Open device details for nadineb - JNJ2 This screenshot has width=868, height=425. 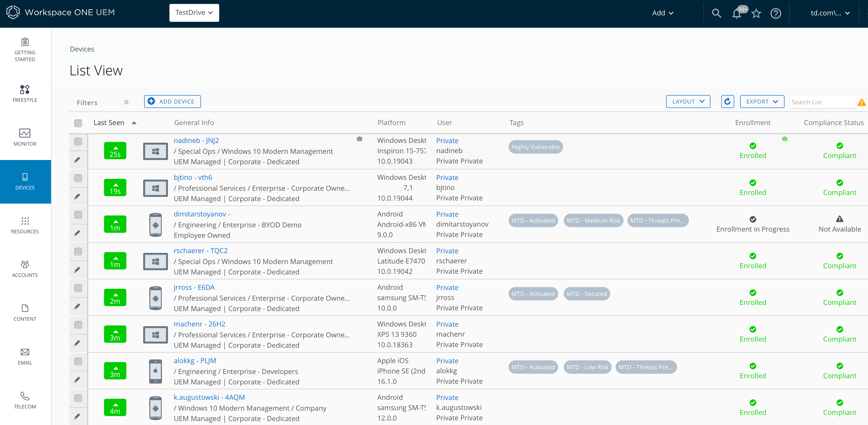click(x=196, y=140)
